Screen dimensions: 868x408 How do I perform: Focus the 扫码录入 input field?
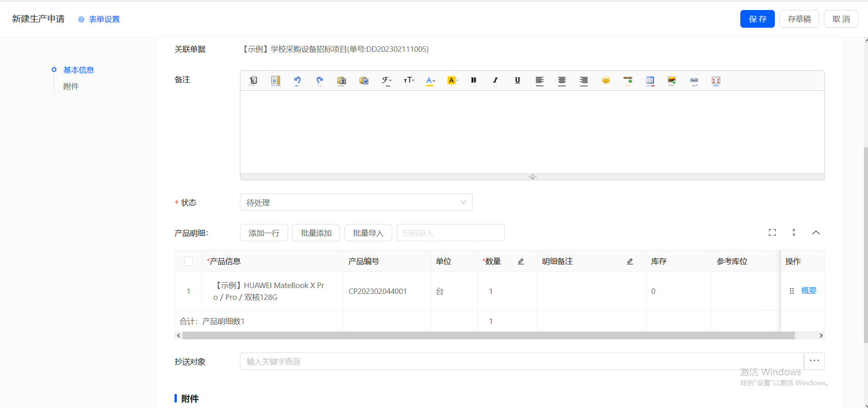[450, 233]
